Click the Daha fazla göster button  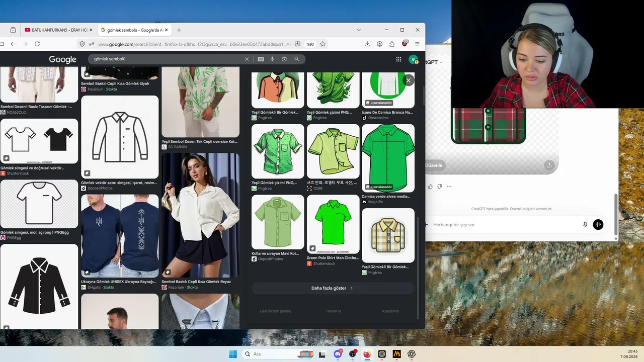pos(333,288)
